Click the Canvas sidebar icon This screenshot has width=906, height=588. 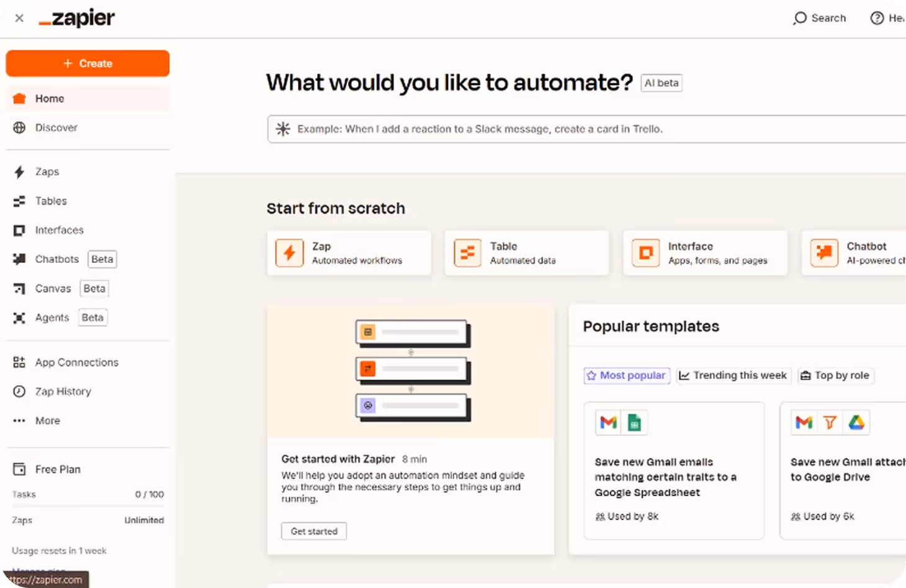coord(19,288)
